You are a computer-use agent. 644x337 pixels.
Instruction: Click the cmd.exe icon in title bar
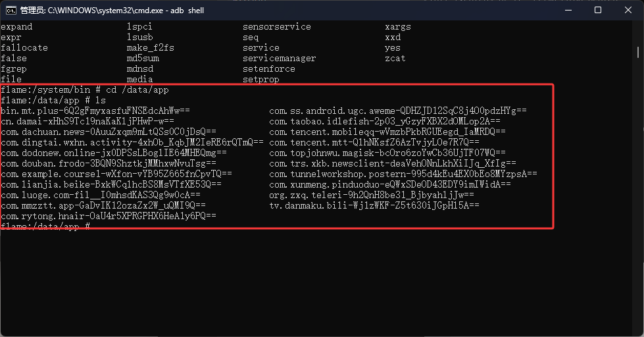point(11,11)
